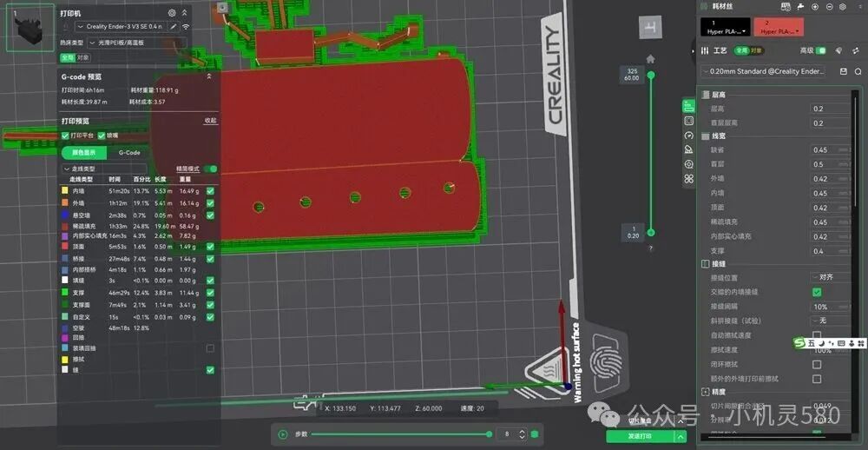This screenshot has width=868, height=450.
Task: Select the 对象 object process tab
Action: click(x=756, y=50)
